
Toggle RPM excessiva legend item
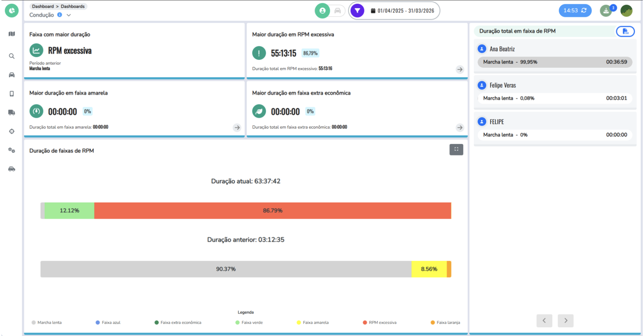tap(380, 322)
